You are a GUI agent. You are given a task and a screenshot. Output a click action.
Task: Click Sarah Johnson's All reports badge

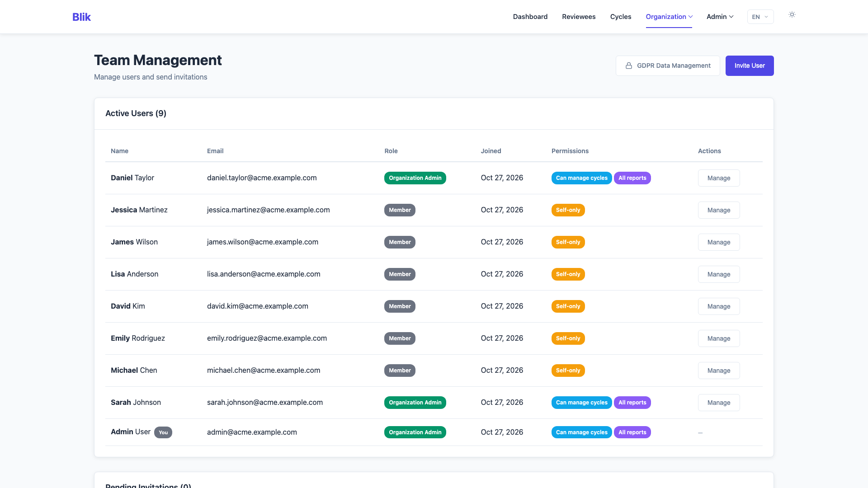(x=632, y=403)
